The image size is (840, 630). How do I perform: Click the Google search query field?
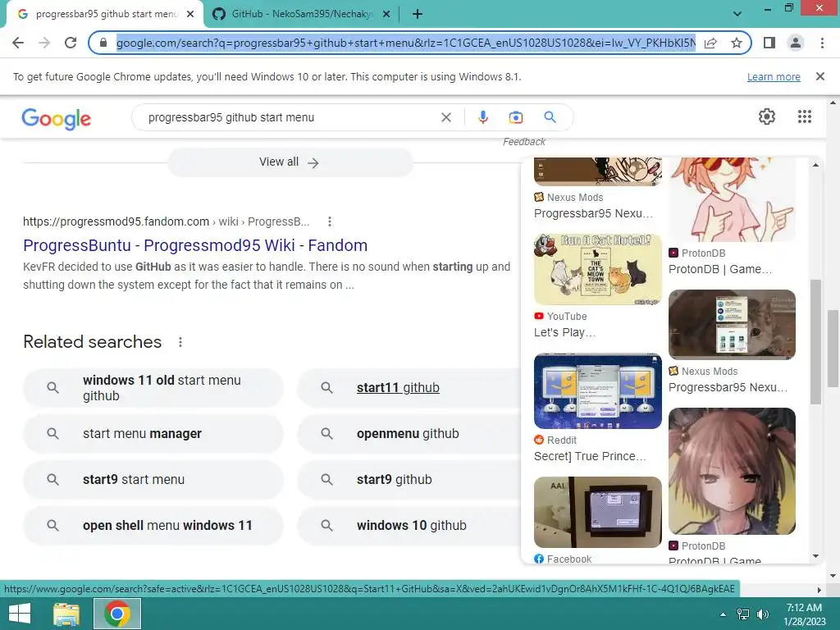coord(290,117)
